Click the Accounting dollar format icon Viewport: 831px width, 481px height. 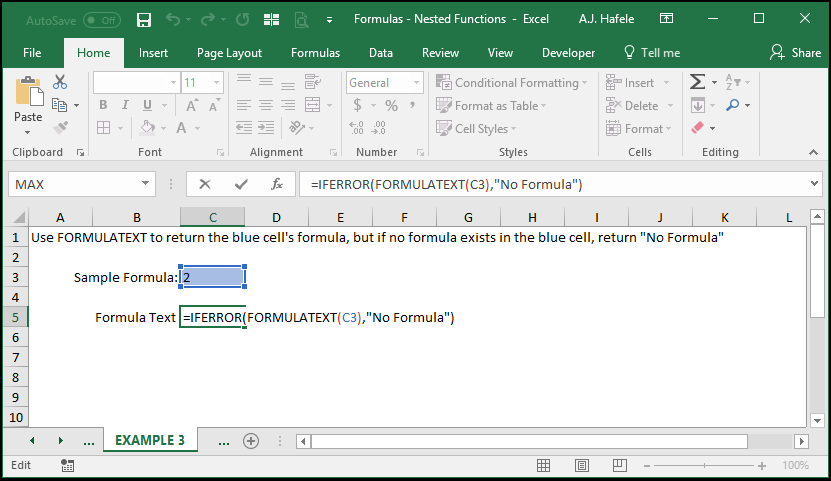pos(357,105)
